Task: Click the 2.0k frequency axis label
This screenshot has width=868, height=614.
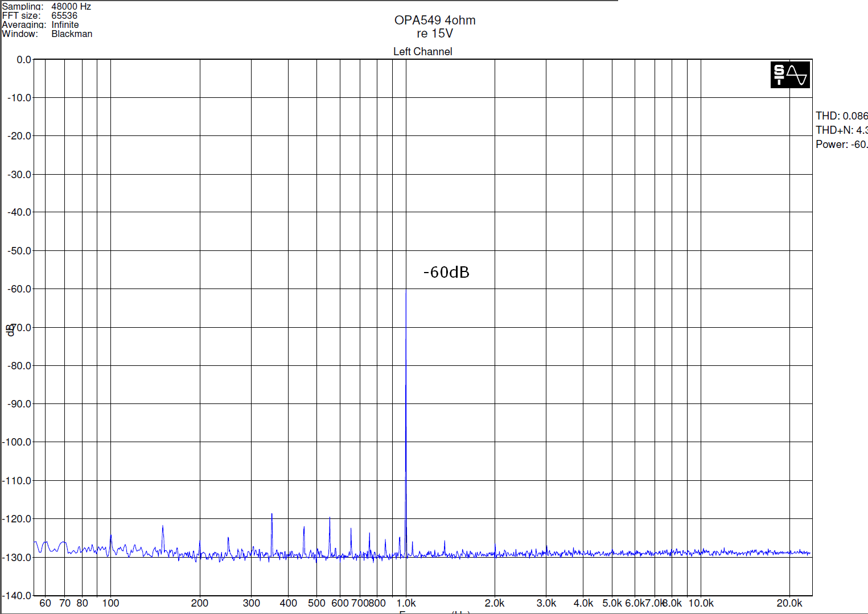Action: pos(495,603)
